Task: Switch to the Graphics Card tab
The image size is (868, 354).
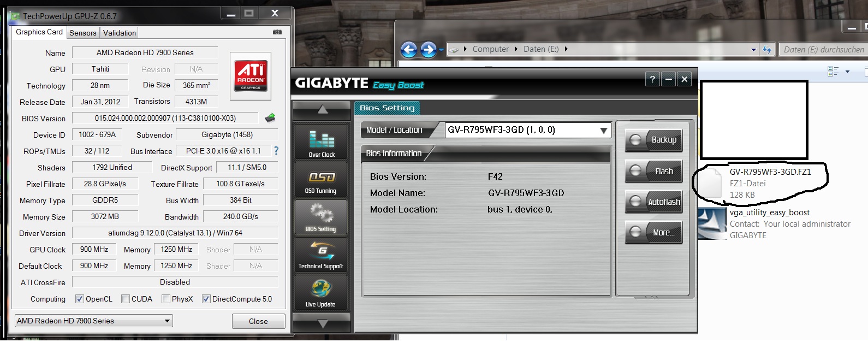Action: point(39,32)
